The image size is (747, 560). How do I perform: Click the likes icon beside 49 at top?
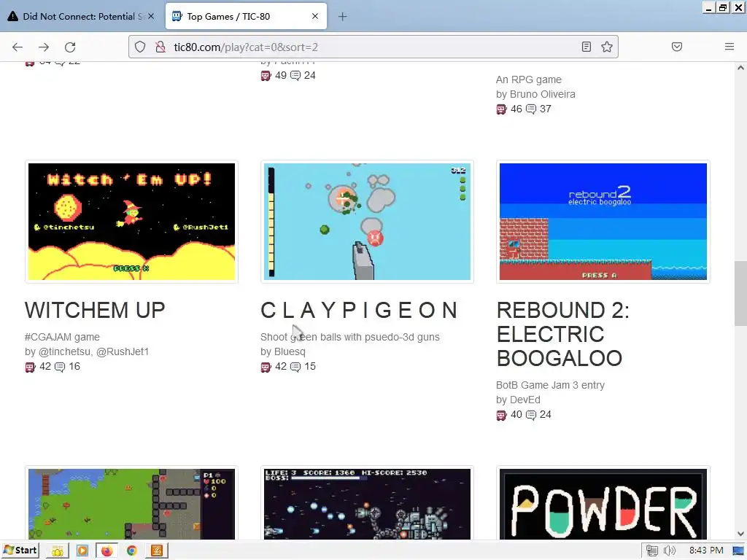point(266,76)
